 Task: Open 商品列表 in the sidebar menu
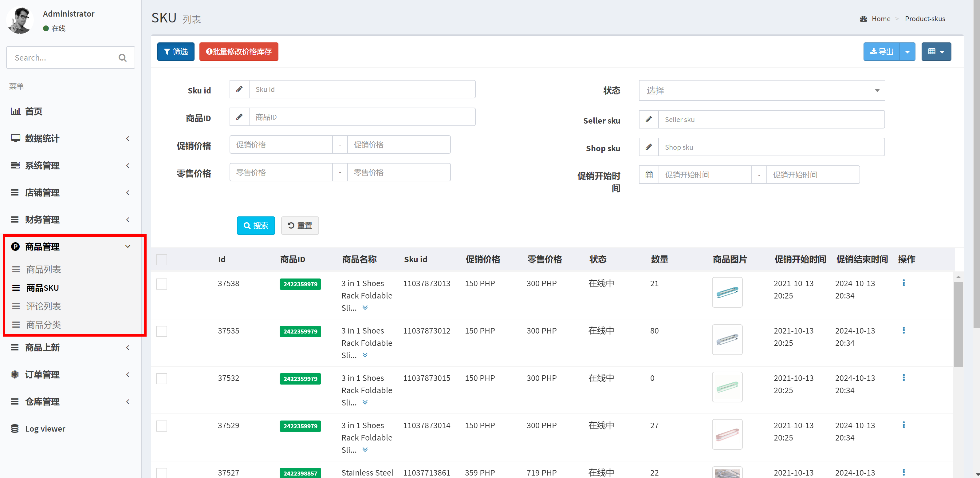pos(43,270)
